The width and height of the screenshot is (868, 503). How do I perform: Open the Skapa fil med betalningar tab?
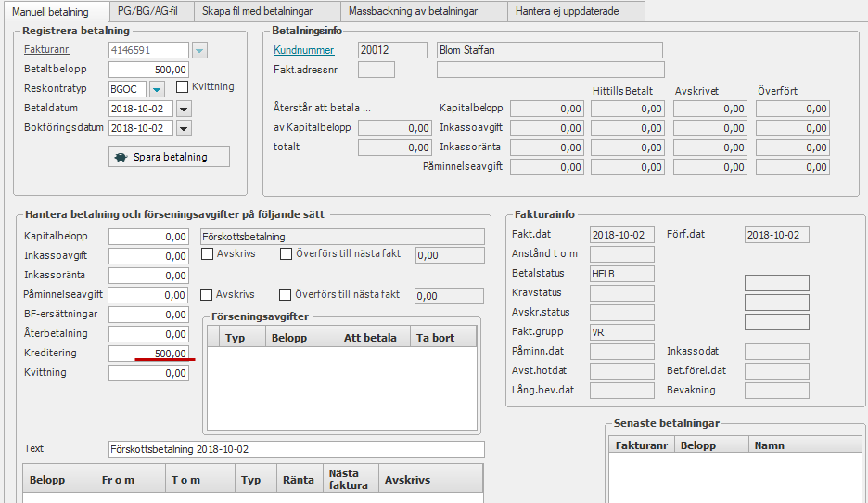pyautogui.click(x=265, y=11)
